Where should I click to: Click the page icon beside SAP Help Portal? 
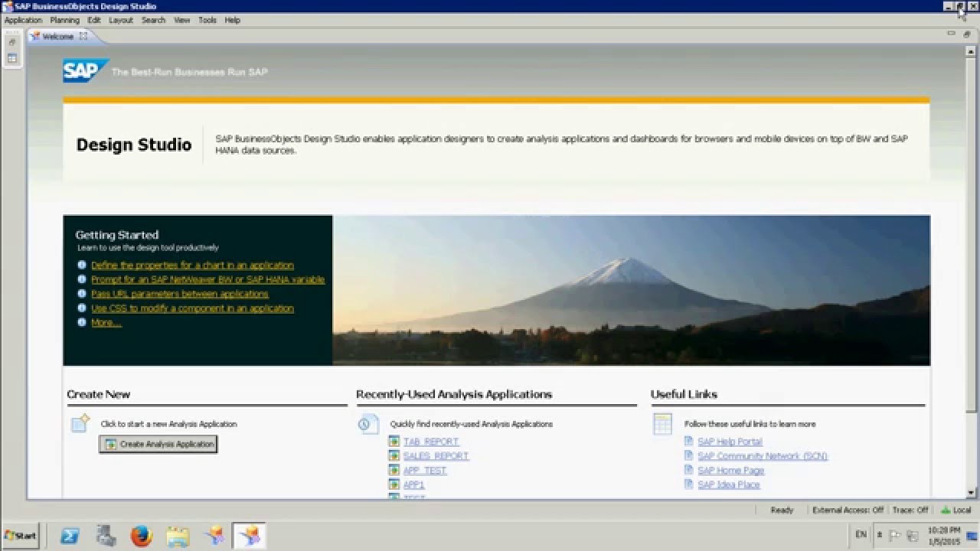tap(689, 442)
